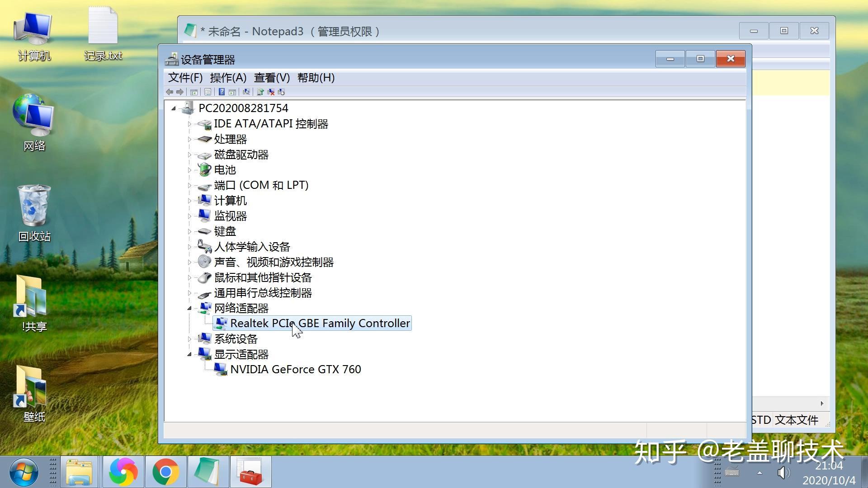Click the Disable device toolbar icon
The width and height of the screenshot is (868, 488).
pyautogui.click(x=281, y=92)
